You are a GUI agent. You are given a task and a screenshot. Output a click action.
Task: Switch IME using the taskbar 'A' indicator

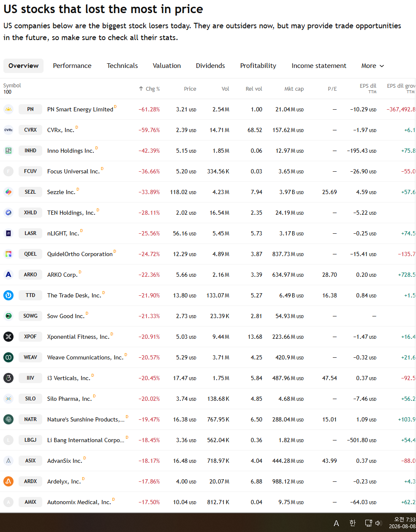click(x=336, y=523)
